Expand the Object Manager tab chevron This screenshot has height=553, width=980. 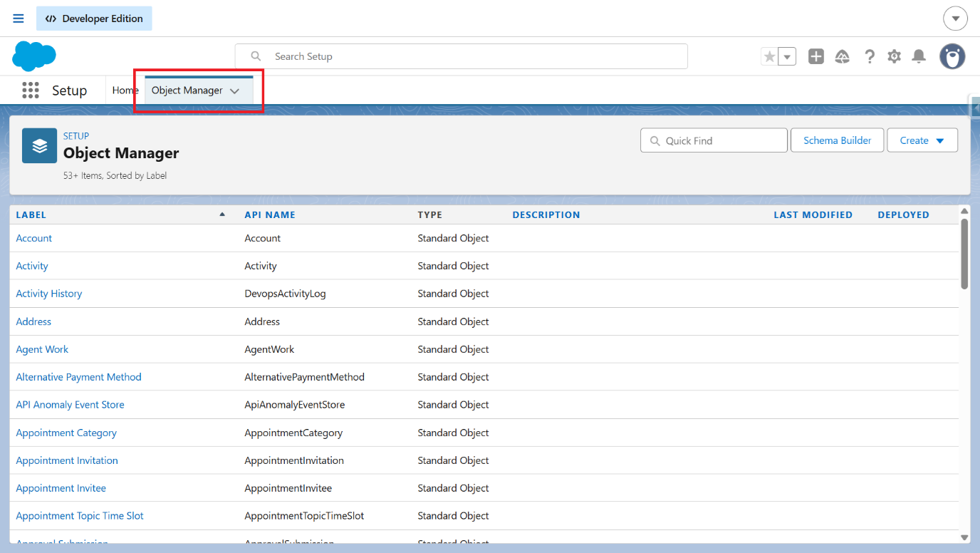coord(234,91)
